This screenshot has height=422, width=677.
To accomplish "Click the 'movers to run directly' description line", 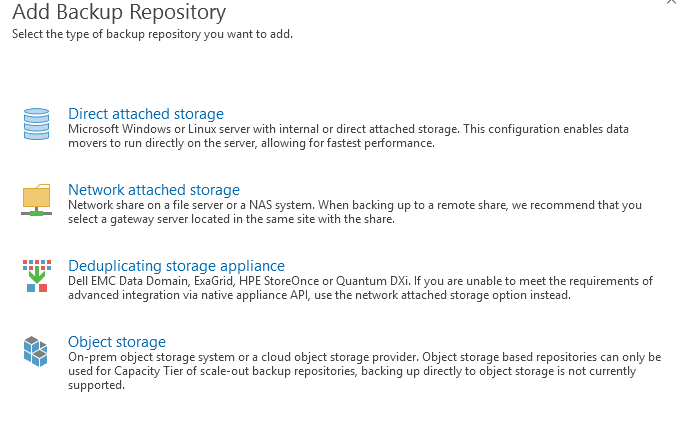I will point(251,143).
